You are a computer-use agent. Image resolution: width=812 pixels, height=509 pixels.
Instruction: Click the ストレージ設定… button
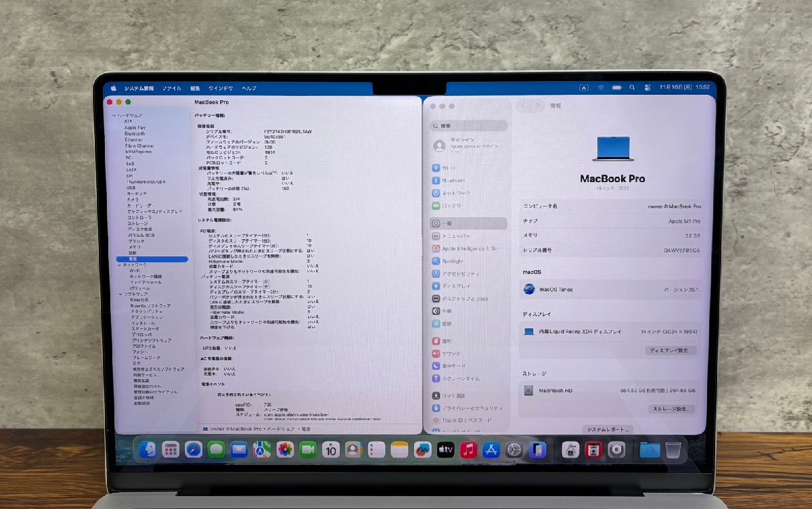(x=672, y=410)
